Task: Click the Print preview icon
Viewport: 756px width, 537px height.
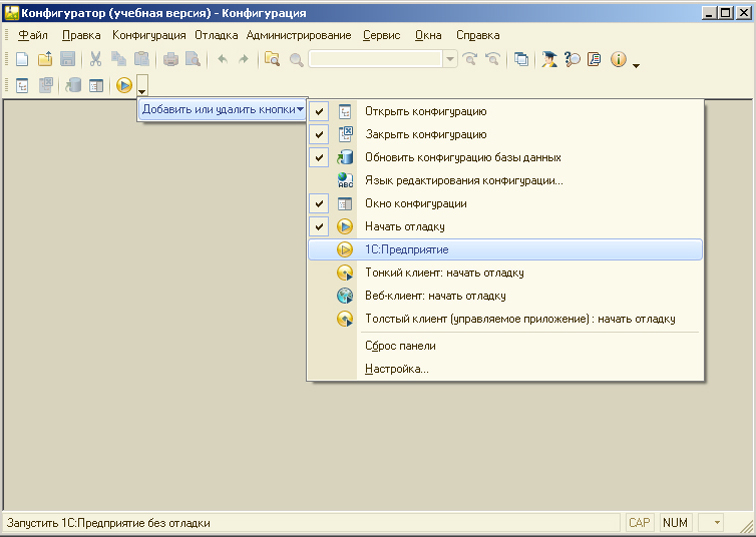Action: coord(193,59)
